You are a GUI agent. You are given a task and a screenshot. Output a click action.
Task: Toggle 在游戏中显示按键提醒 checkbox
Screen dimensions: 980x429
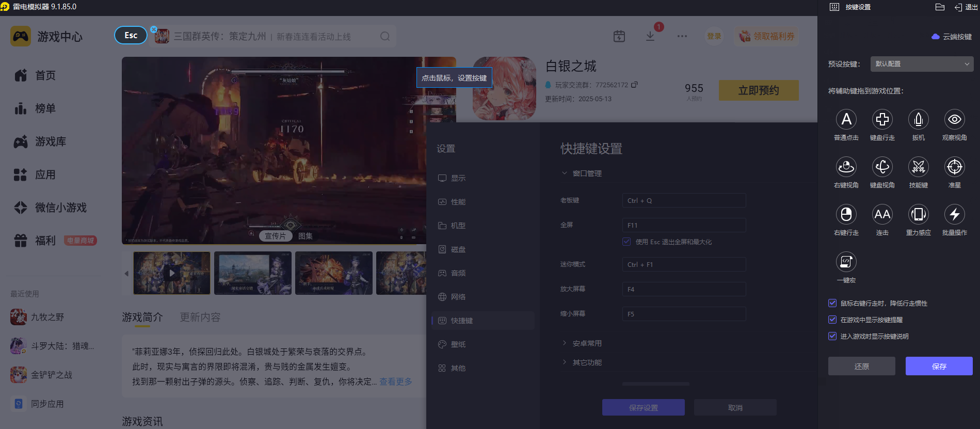(832, 320)
